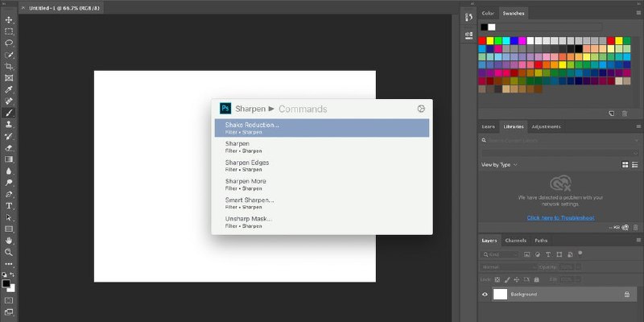Toggle lock position icon

[x=517, y=279]
